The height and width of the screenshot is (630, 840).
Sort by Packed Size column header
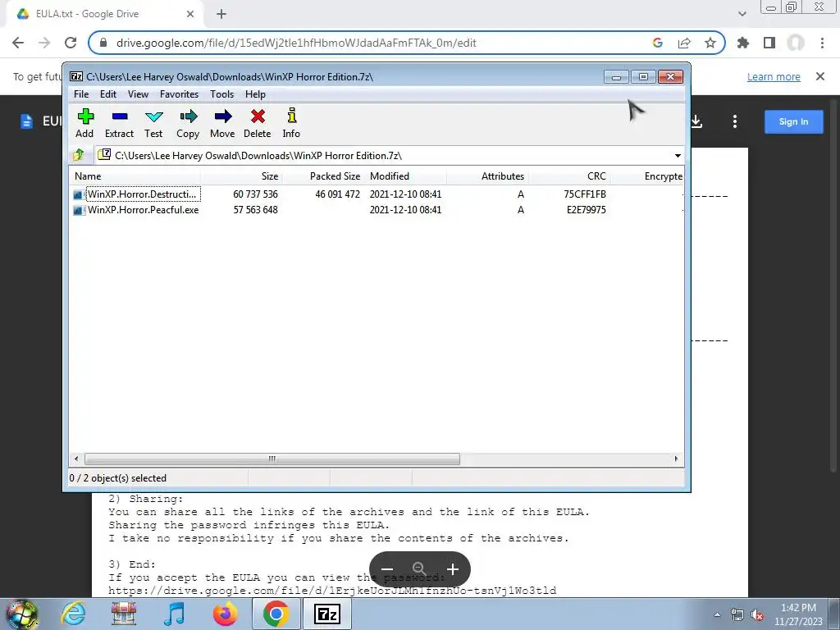click(x=324, y=176)
